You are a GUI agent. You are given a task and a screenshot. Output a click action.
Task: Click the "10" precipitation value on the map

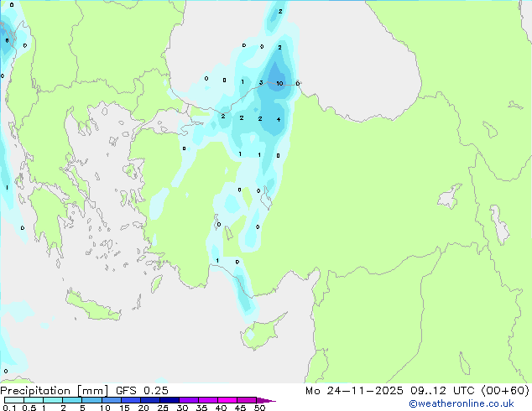[279, 83]
